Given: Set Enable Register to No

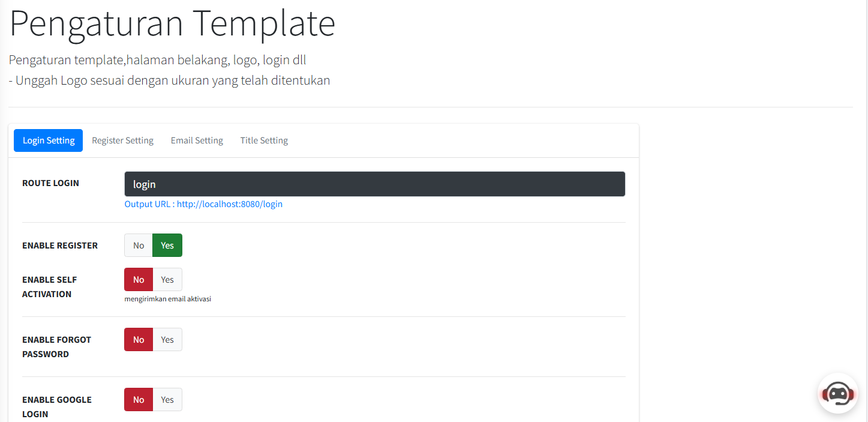Looking at the screenshot, I should click(x=139, y=246).
